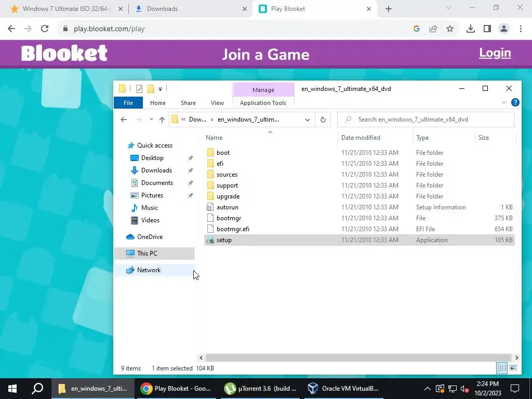The image size is (532, 399).
Task: Sort by Date modified column
Action: pos(375,138)
